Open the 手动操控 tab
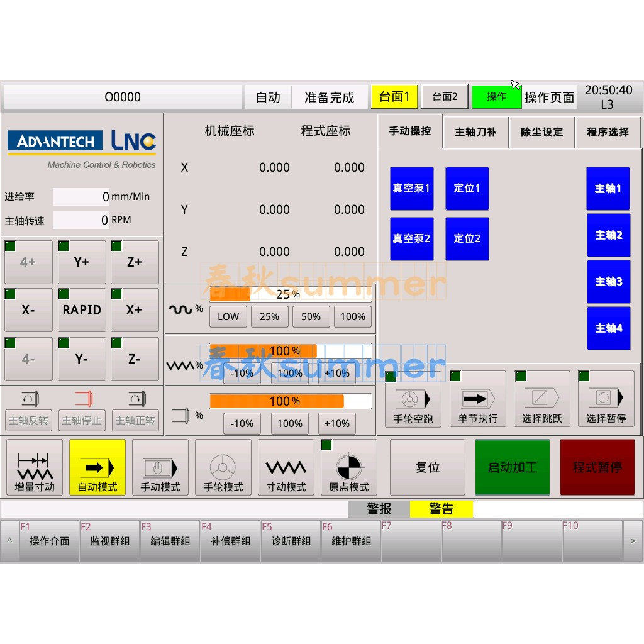Screen dimensions: 644x644 pos(410,131)
